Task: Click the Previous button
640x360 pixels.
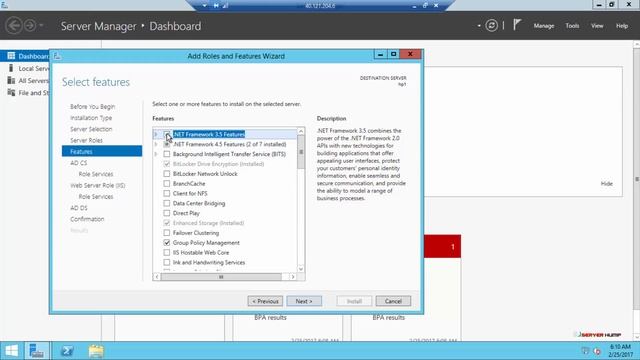Action: pyautogui.click(x=265, y=301)
